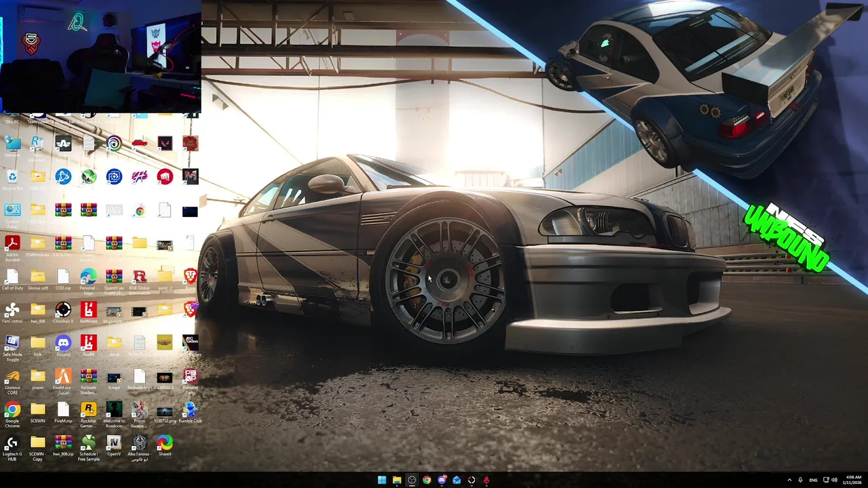Launch the Valorant desktop shortcut

pyautogui.click(x=164, y=143)
